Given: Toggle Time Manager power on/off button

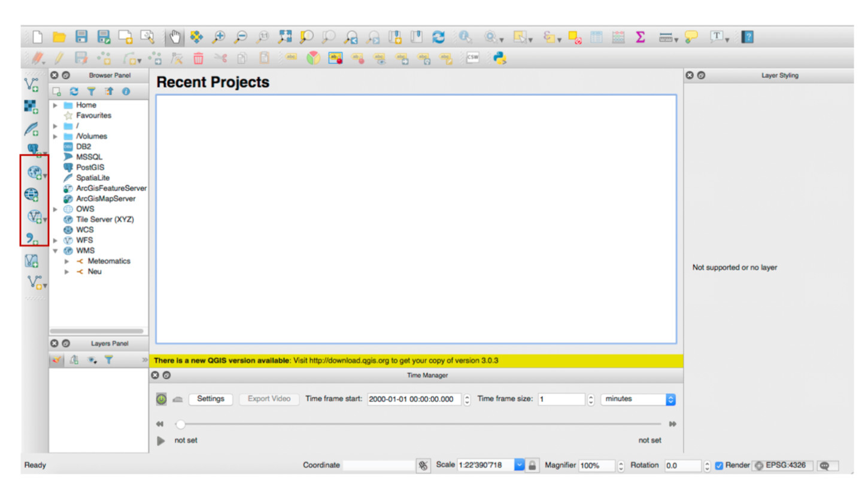Looking at the screenshot, I should (x=162, y=399).
